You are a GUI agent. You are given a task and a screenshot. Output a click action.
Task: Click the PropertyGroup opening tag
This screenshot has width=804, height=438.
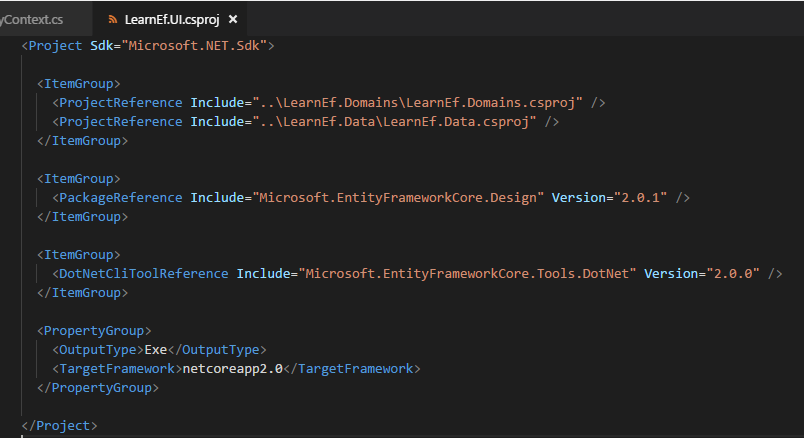click(94, 331)
